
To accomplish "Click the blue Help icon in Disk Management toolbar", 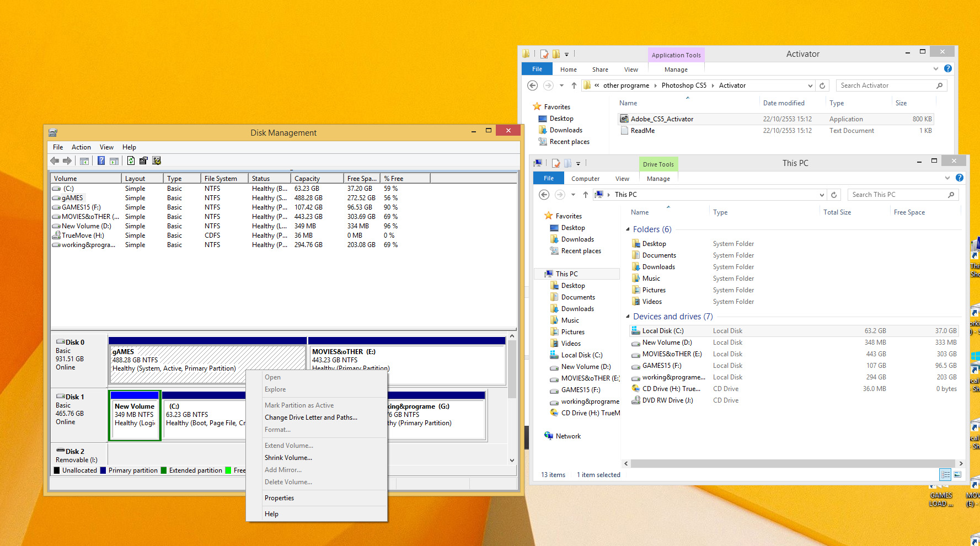I will pyautogui.click(x=101, y=160).
